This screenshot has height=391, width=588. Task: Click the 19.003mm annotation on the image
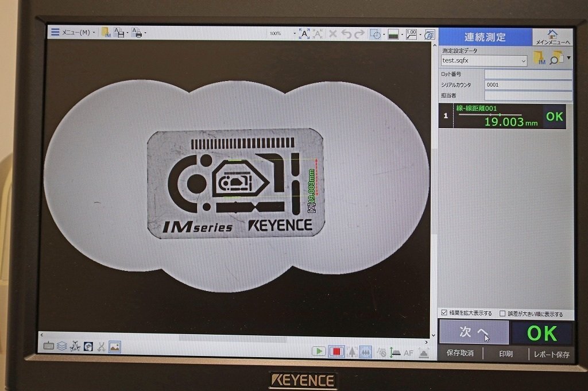click(312, 191)
